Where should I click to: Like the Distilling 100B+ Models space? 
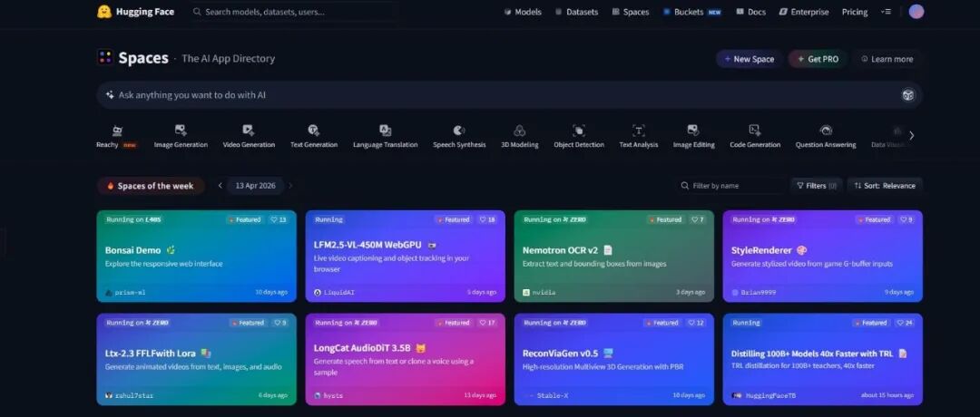click(x=905, y=323)
